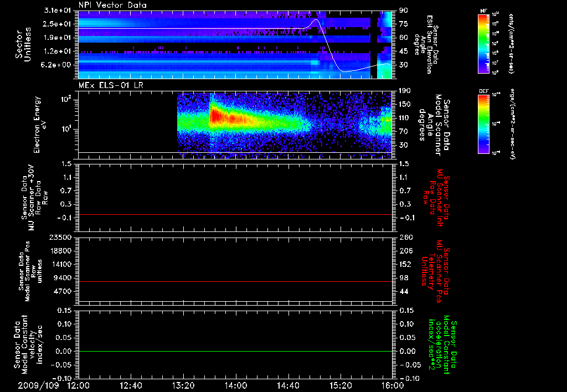Click the 60 degree sun elevation tick
Image resolution: width=567 pixels, height=392 pixels.
[x=403, y=38]
